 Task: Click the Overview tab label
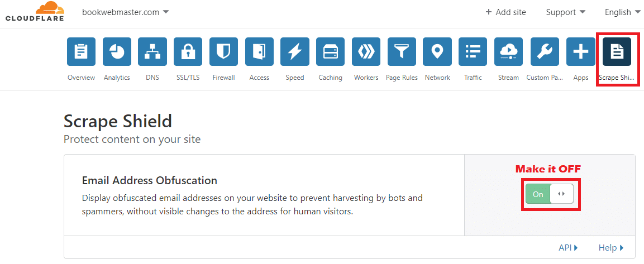pos(82,78)
